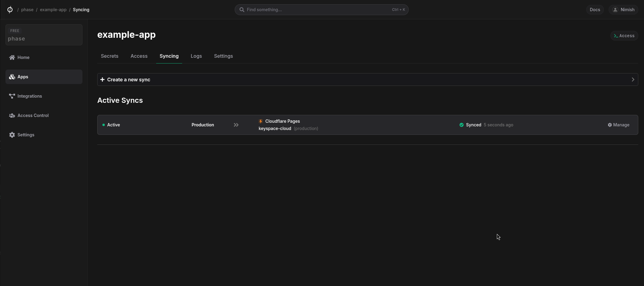
Task: Toggle the sync state via the Active label
Action: pyautogui.click(x=114, y=125)
